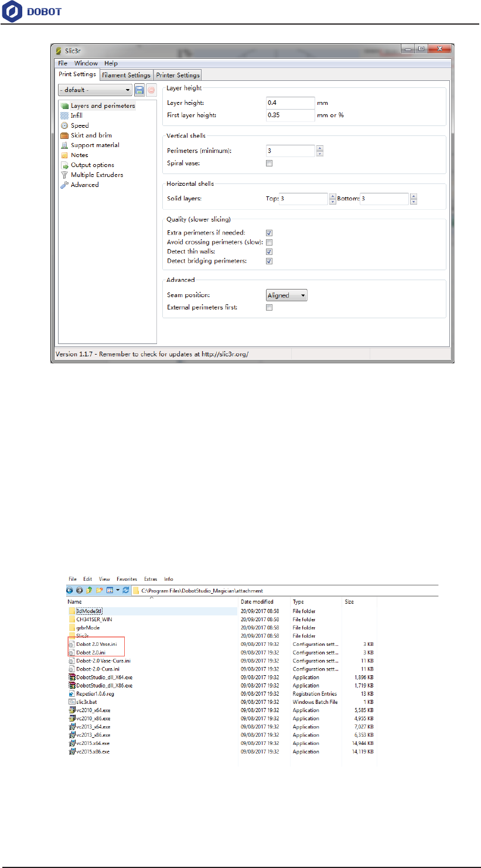Viewport: 481px width, 868px height.
Task: Open Multiple Extruders settings
Action: click(92, 175)
